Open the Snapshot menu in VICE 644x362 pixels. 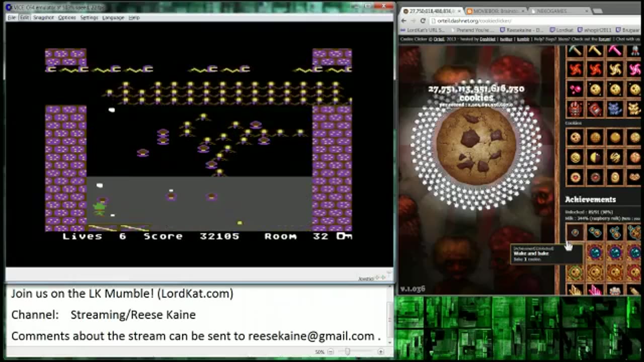point(43,17)
